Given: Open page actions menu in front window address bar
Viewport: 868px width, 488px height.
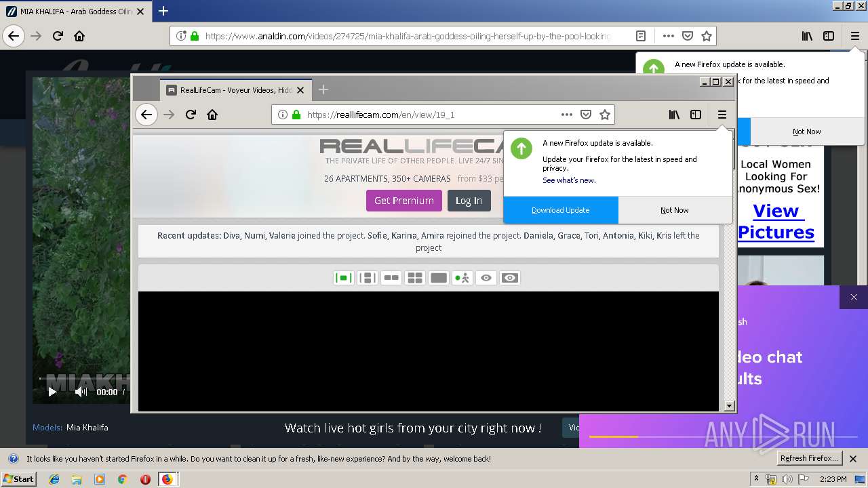Looking at the screenshot, I should pos(567,115).
